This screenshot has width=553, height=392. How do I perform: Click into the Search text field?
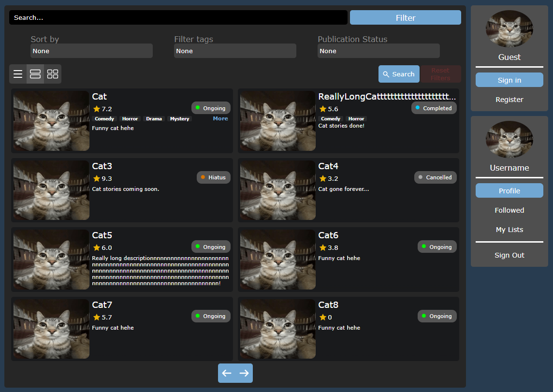pos(178,17)
